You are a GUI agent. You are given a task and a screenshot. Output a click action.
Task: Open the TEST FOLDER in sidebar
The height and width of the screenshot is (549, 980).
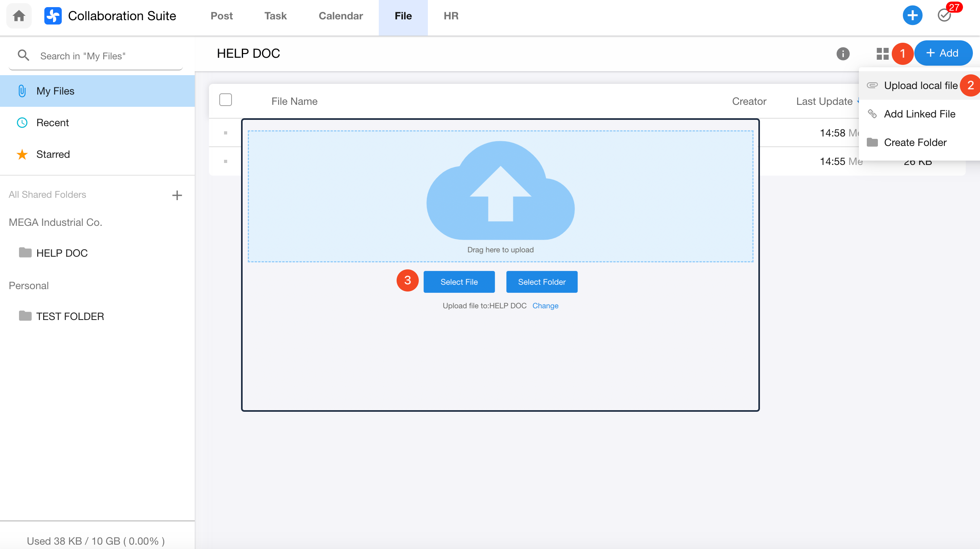pos(70,316)
